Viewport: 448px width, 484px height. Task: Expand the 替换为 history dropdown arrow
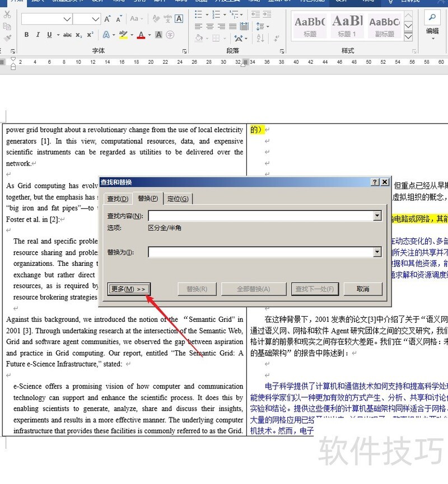point(378,252)
